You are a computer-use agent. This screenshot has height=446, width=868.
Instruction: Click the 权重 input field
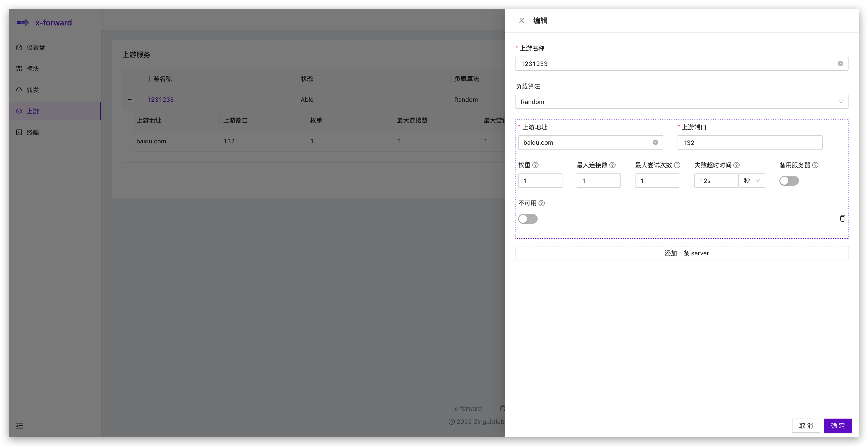(x=540, y=181)
